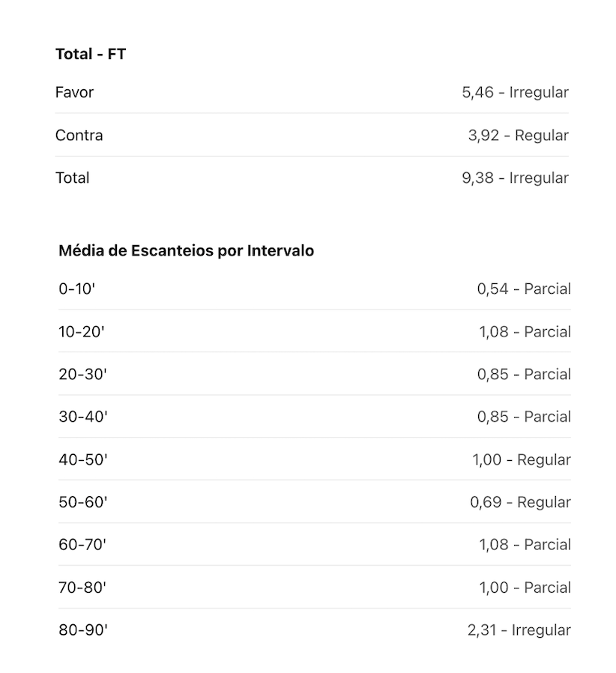
Task: Select the 60-70' interval label
Action: [x=82, y=545]
